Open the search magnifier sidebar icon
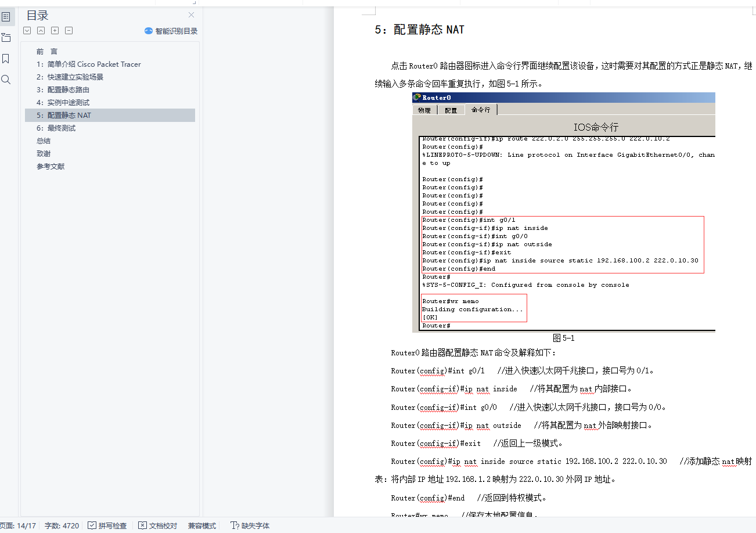 coord(6,80)
